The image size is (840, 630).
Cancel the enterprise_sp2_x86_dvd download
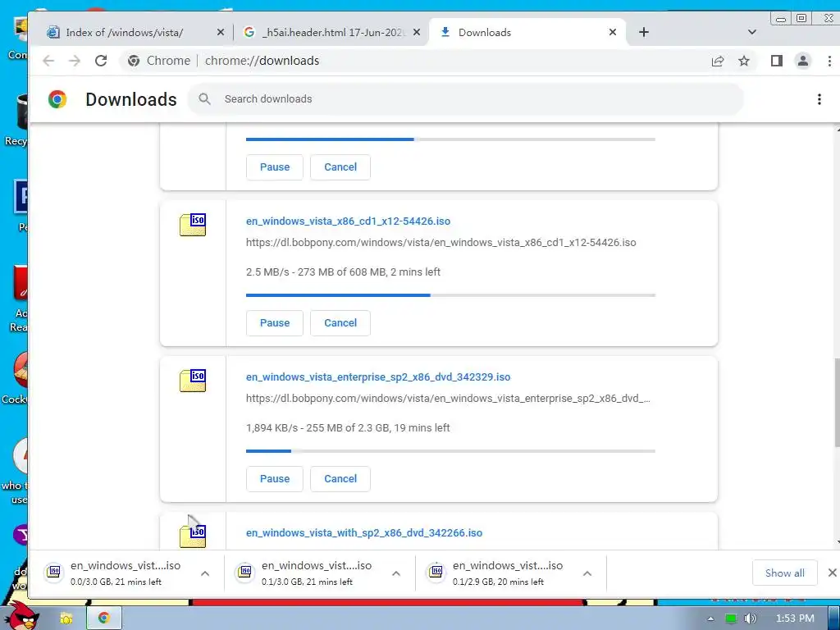[340, 479]
